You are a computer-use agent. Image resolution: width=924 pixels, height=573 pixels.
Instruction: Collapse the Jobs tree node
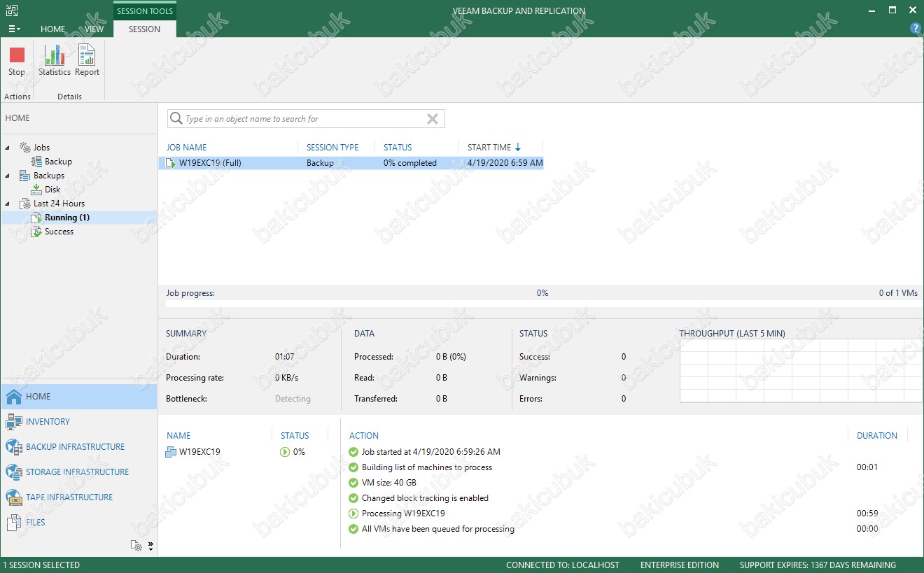point(8,148)
